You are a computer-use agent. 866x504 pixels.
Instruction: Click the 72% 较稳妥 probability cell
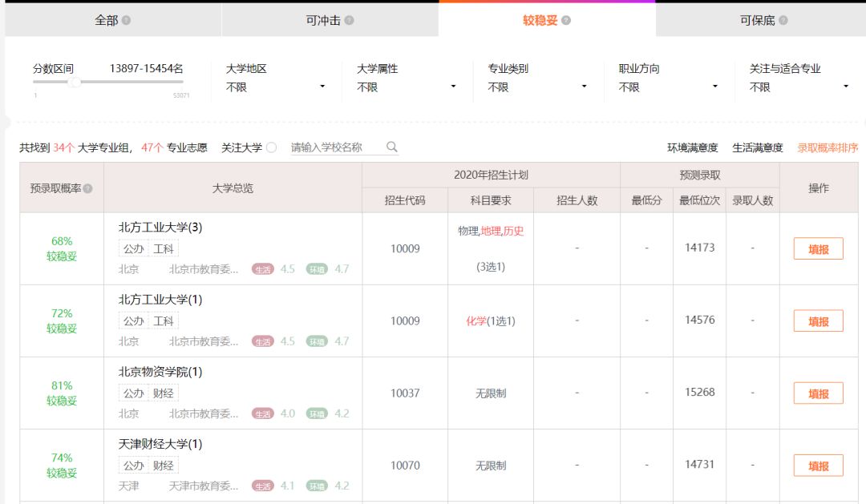pos(62,321)
